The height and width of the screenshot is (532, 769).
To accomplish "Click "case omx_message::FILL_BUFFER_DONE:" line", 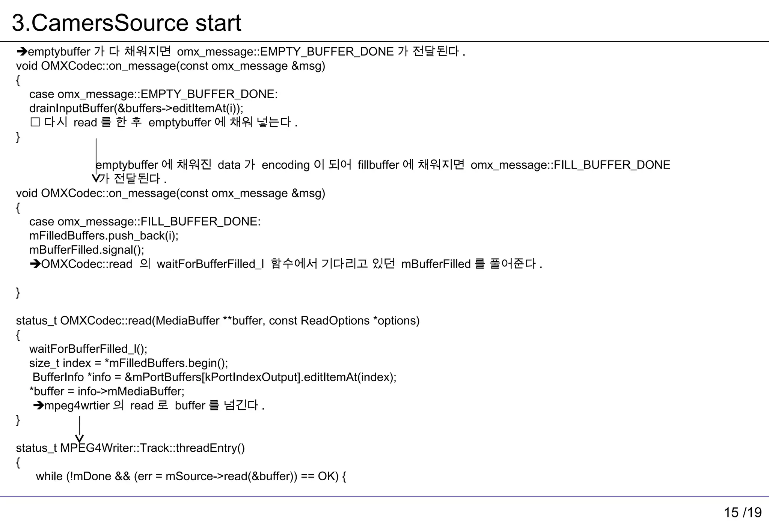I will 145,222.
